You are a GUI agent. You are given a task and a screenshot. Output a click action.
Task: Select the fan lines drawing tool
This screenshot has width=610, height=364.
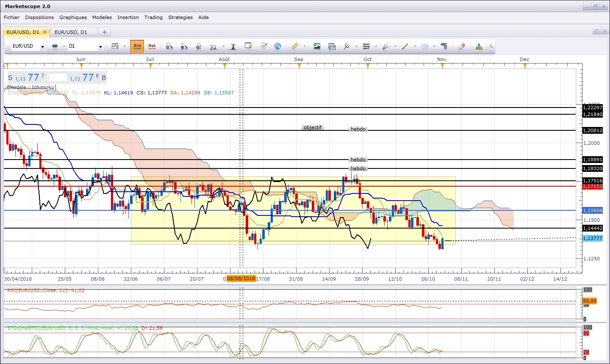[x=386, y=47]
